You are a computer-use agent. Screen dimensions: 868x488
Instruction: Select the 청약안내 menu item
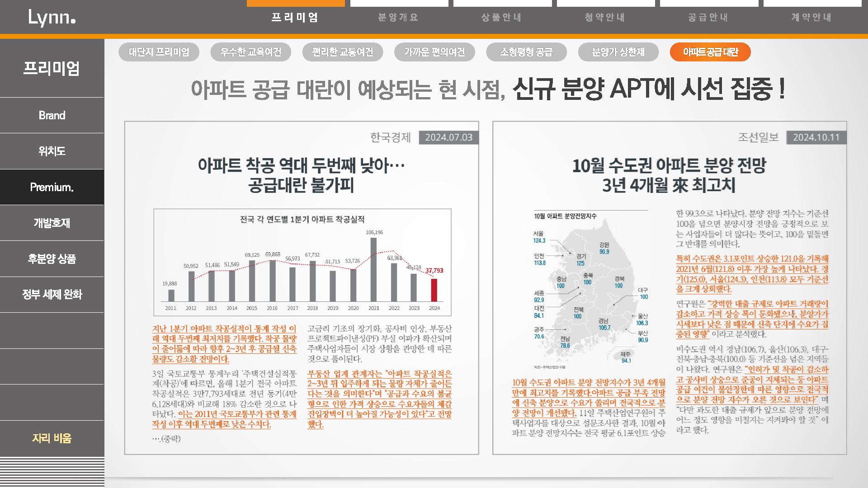click(x=605, y=18)
